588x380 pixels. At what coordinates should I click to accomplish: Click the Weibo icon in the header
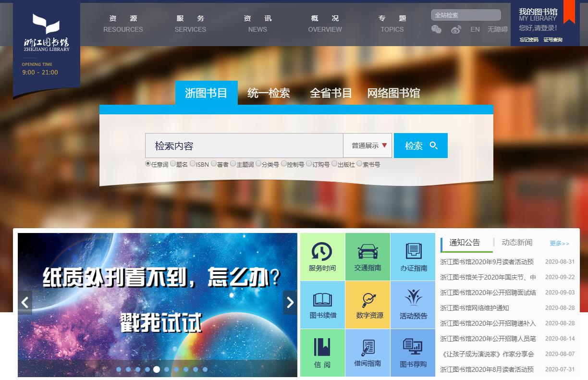[456, 29]
